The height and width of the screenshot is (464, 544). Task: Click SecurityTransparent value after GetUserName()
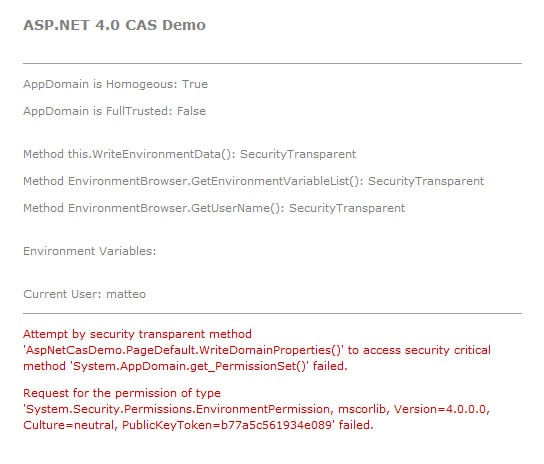(347, 208)
